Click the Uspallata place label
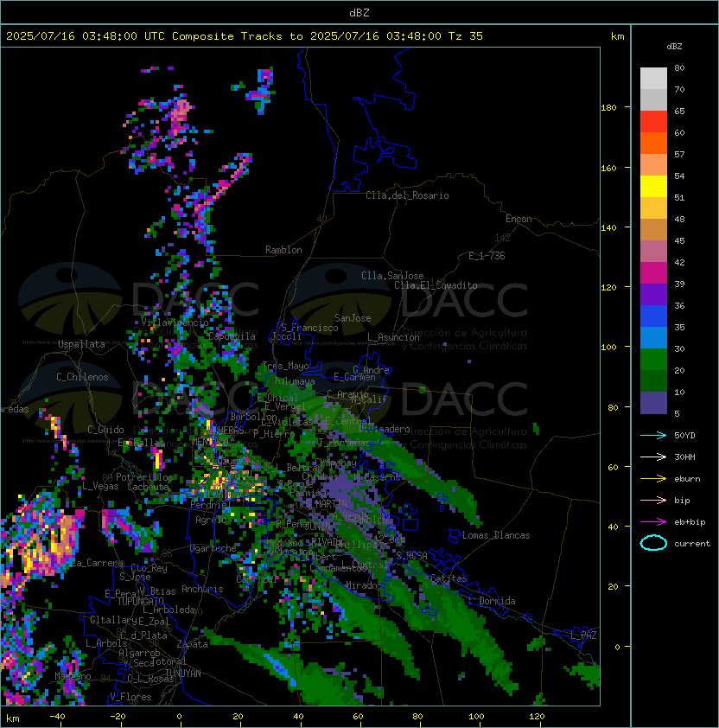Screen dimensions: 719x728 (x=81, y=344)
